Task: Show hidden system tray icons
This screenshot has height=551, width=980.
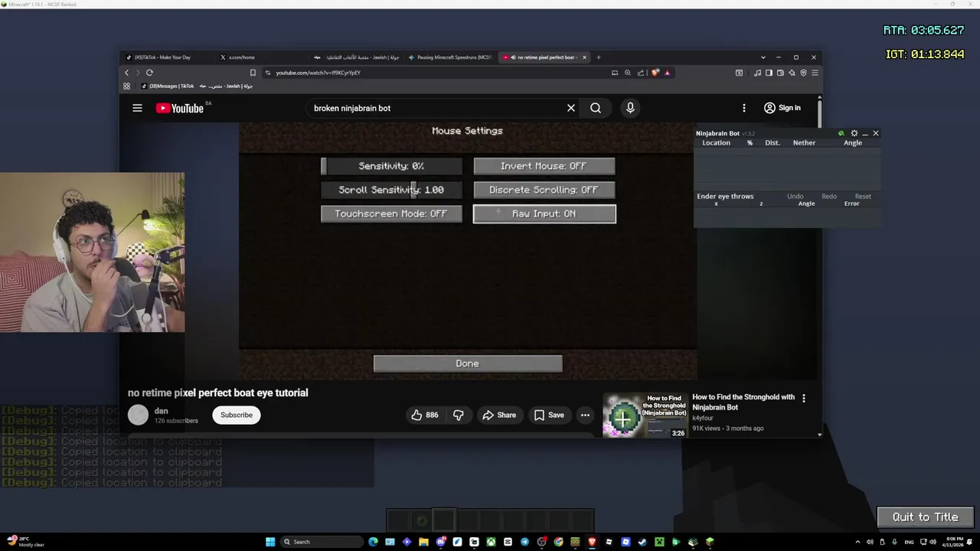Action: coord(857,542)
